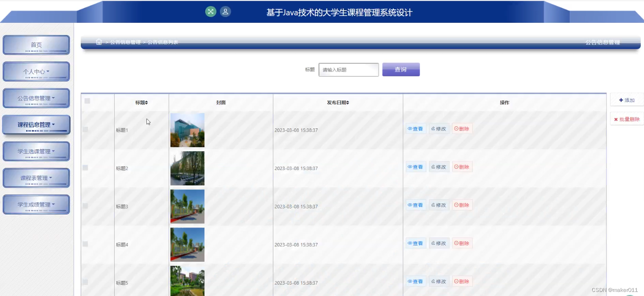This screenshot has width=644, height=296.
Task: Focus the 请输入标题 search field
Action: (349, 70)
